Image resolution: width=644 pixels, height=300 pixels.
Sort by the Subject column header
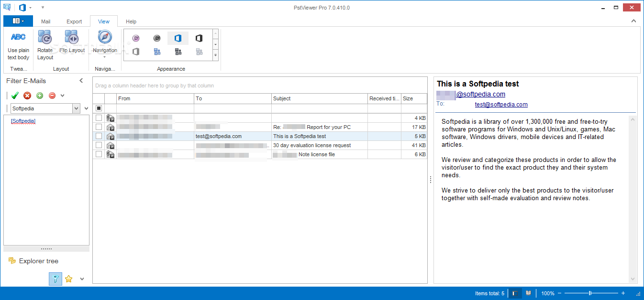tap(320, 98)
